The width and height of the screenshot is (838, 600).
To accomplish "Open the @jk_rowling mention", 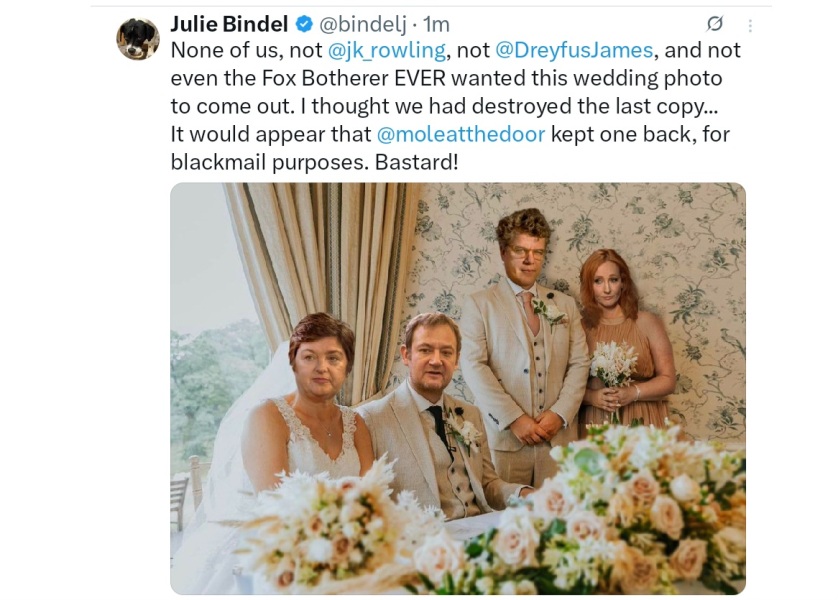I will click(x=387, y=50).
